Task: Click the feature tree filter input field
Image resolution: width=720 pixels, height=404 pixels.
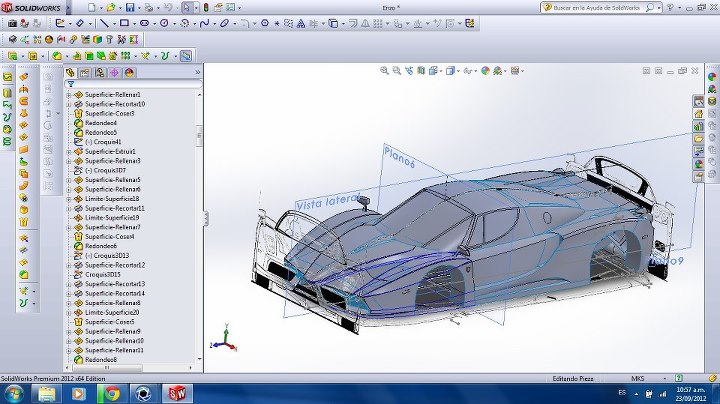Action: [134, 84]
